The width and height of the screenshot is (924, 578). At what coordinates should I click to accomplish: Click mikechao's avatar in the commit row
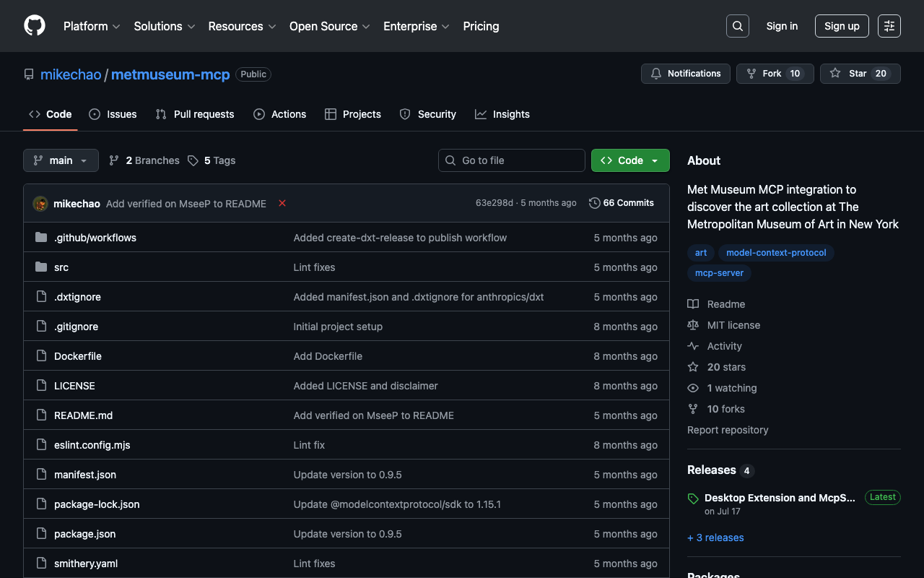tap(40, 204)
